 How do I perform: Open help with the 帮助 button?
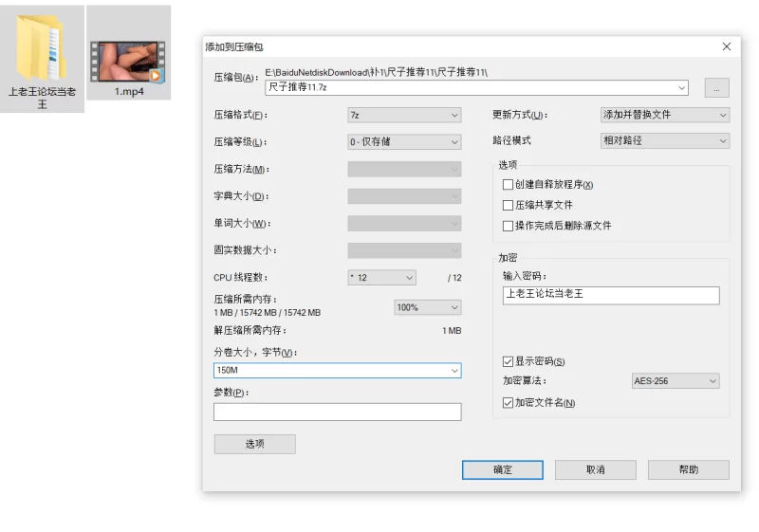pyautogui.click(x=689, y=469)
